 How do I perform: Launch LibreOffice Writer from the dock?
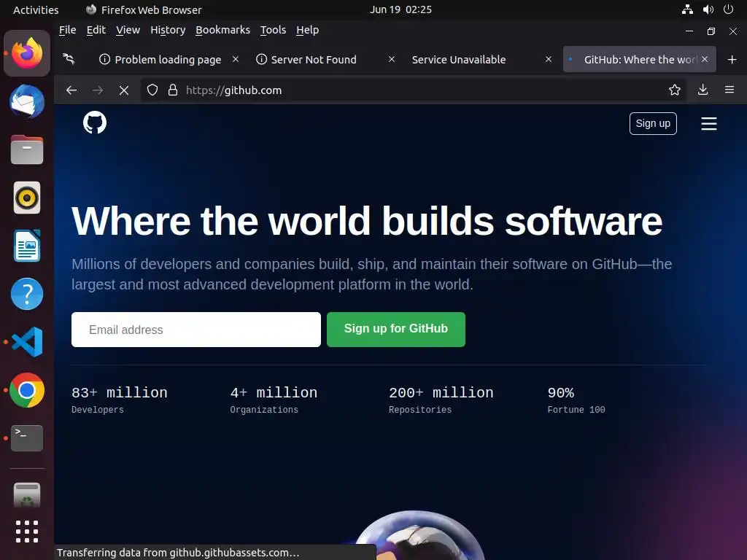pyautogui.click(x=27, y=246)
